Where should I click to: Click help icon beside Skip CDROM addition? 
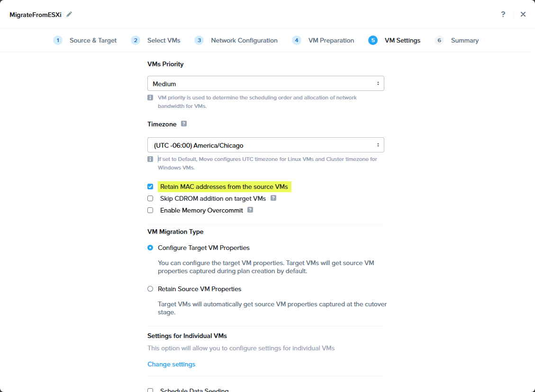[273, 198]
